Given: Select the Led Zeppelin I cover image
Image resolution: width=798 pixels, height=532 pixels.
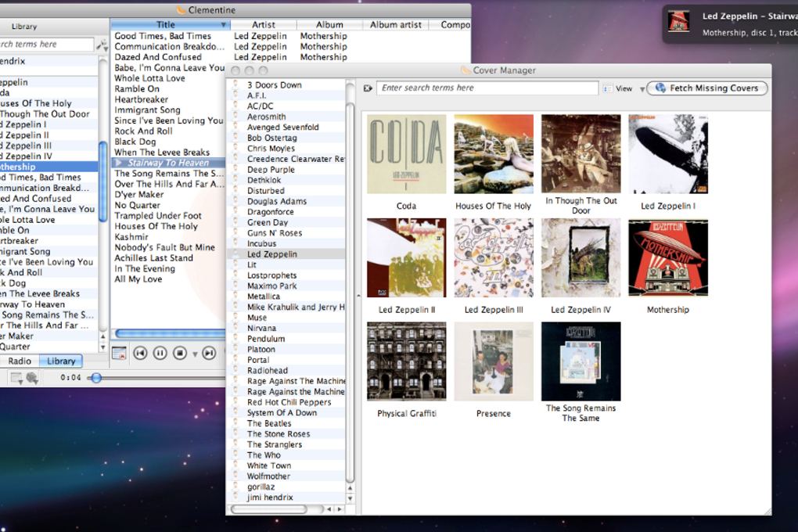Looking at the screenshot, I should point(667,154).
